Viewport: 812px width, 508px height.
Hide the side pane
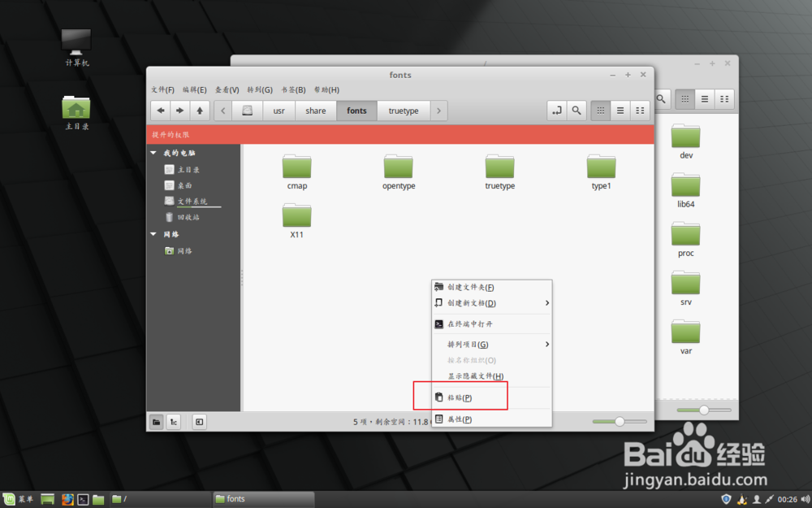(199, 422)
